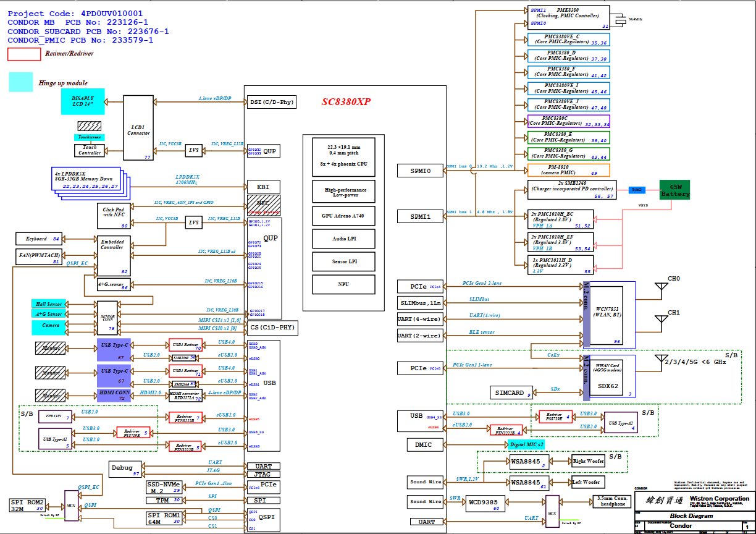756x534 pixels.
Task: Click the Keyboard block
Action: pos(39,239)
